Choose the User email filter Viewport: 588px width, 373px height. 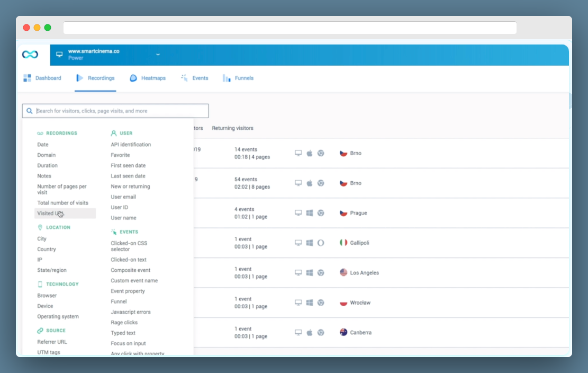[x=123, y=197]
